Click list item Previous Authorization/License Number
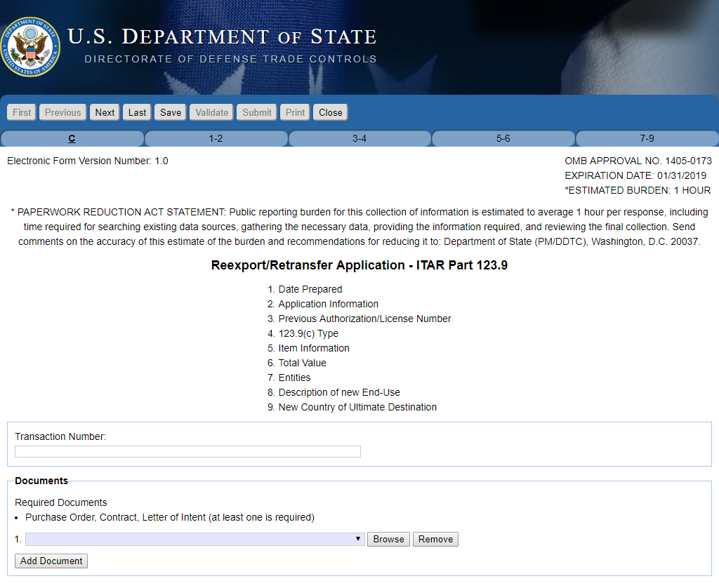 click(364, 319)
